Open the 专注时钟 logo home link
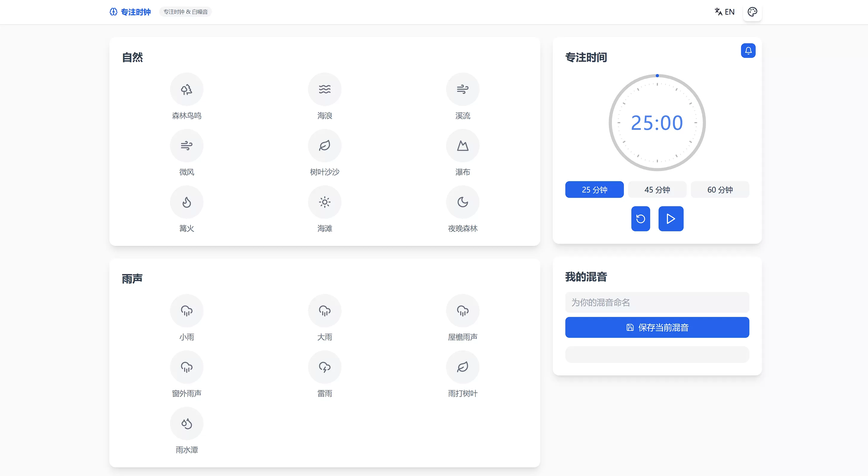Image resolution: width=868 pixels, height=476 pixels. [x=130, y=12]
